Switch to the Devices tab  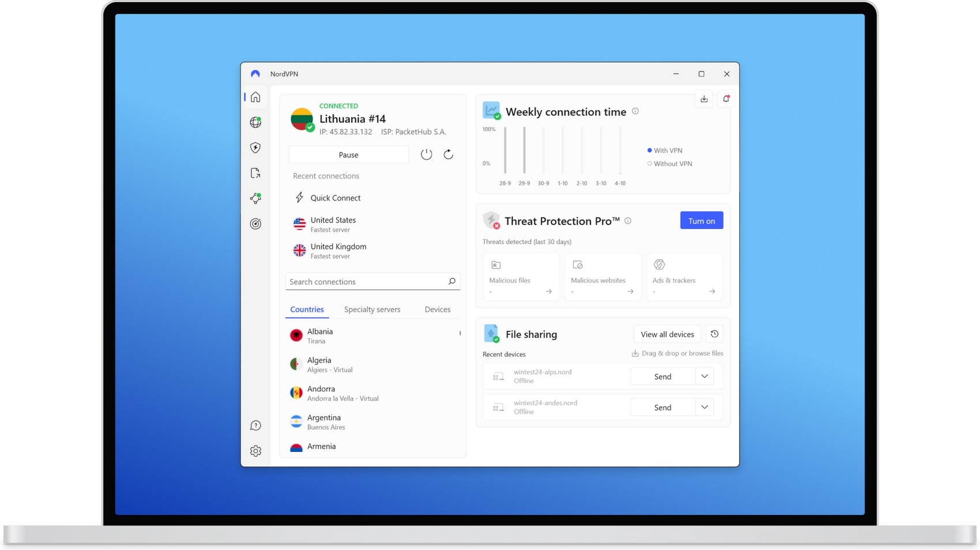tap(438, 310)
